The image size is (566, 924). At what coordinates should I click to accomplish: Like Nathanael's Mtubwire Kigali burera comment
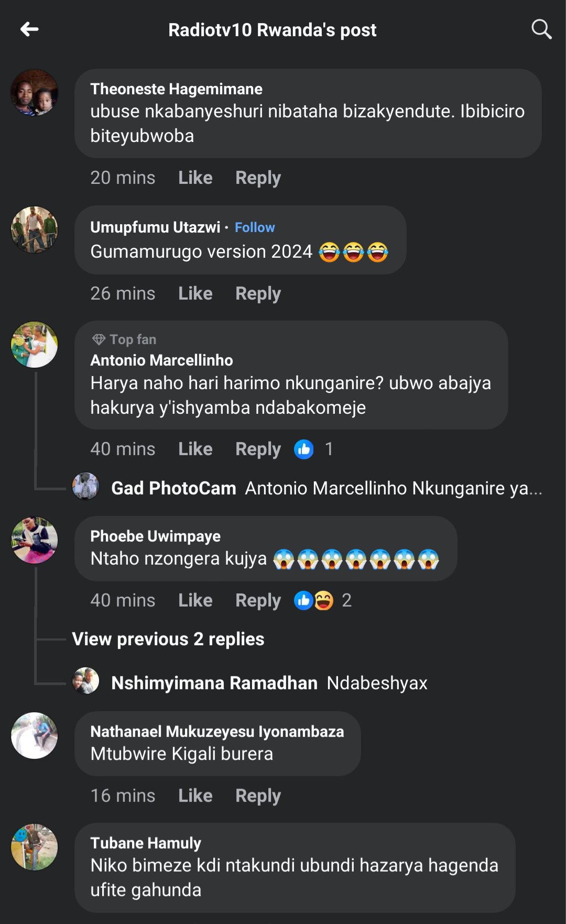pos(195,796)
